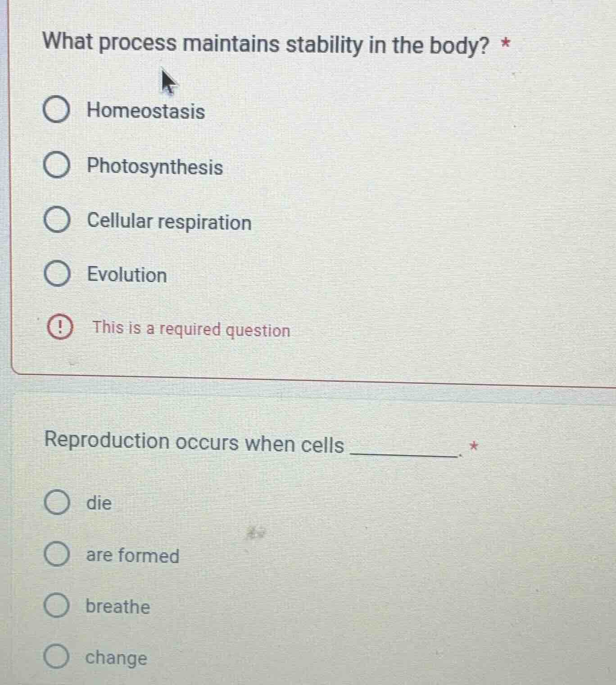Select the radio circle beside "die"
The height and width of the screenshot is (685, 616).
(57, 502)
